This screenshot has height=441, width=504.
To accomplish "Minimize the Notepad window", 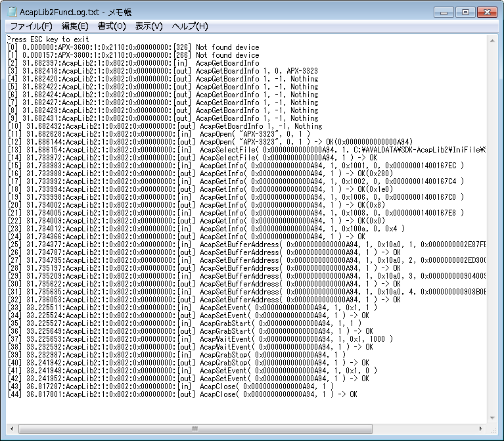I will pyautogui.click(x=444, y=12).
